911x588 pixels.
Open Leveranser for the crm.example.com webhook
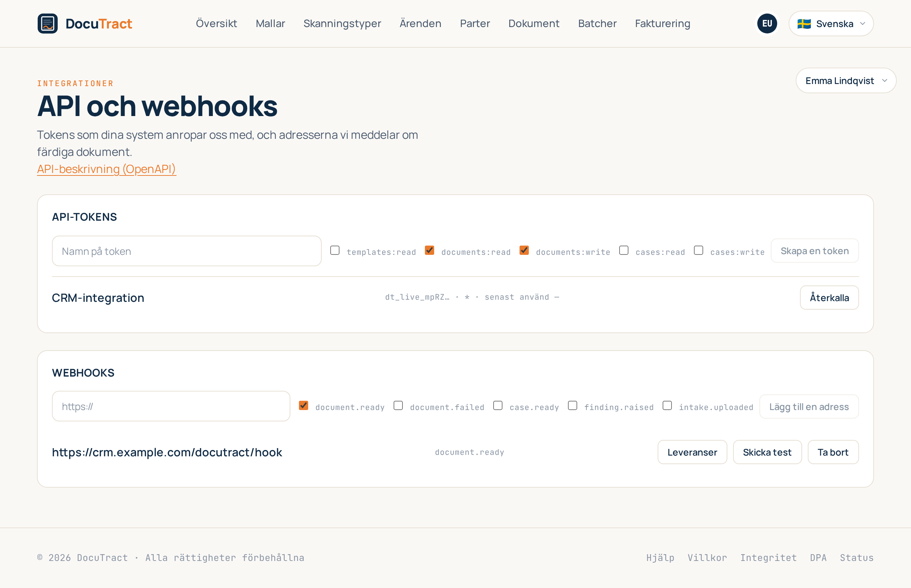(x=692, y=452)
